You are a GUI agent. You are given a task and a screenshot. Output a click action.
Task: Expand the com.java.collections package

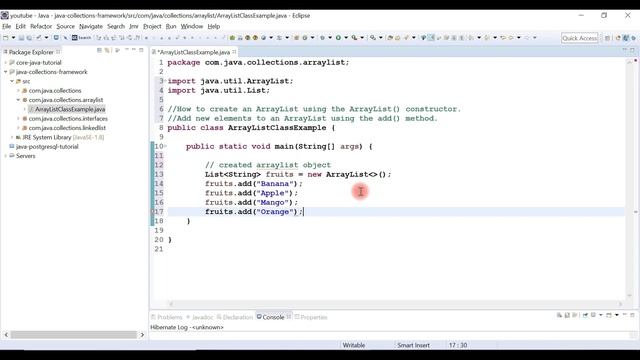18,91
